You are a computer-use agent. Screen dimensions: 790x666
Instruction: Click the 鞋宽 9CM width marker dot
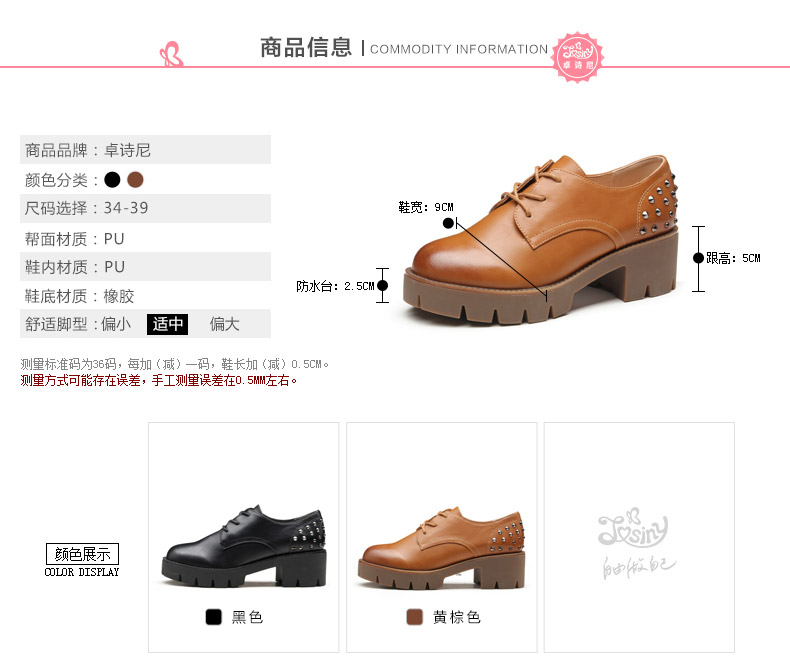pos(448,223)
